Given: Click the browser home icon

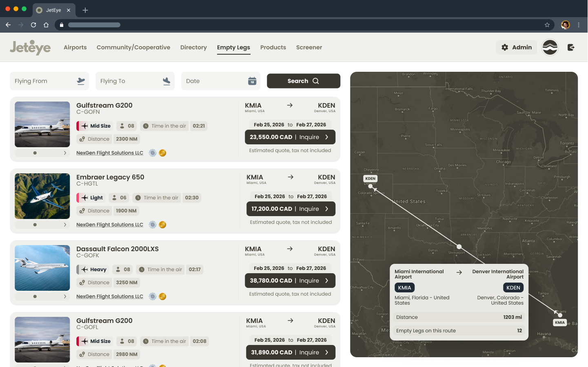Looking at the screenshot, I should 46,25.
